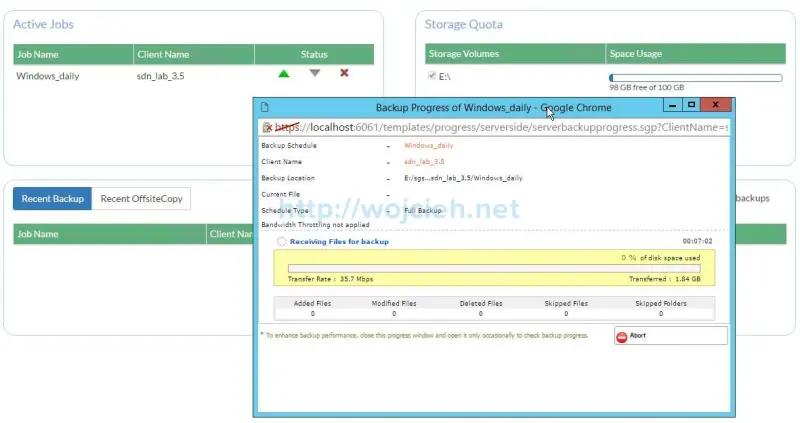
Task: Click the E:\ space usage bar
Action: (695, 78)
